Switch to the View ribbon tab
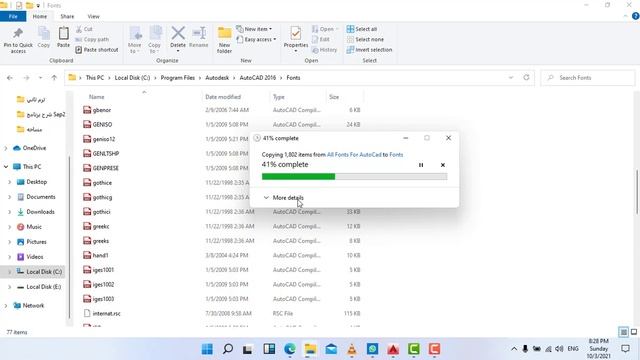This screenshot has height=360, width=640. pos(93,16)
